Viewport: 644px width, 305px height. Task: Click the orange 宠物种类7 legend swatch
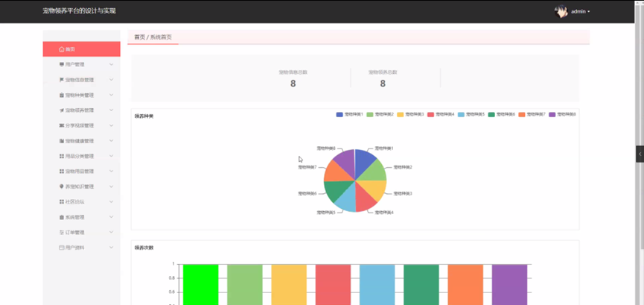click(522, 114)
